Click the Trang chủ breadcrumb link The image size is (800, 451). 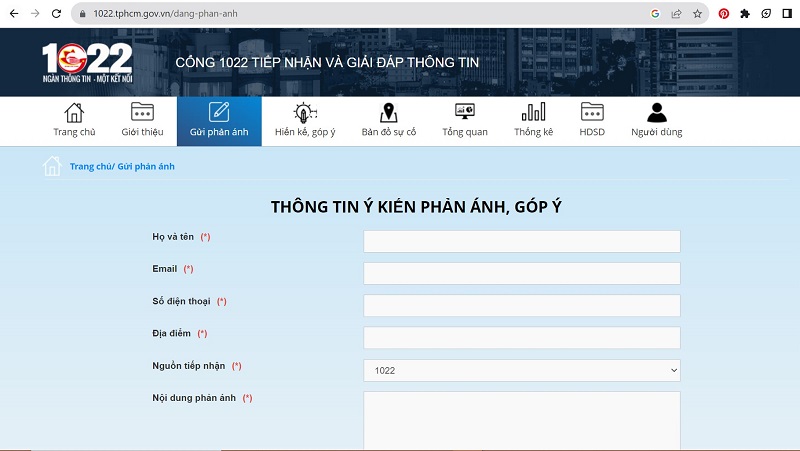(x=91, y=167)
